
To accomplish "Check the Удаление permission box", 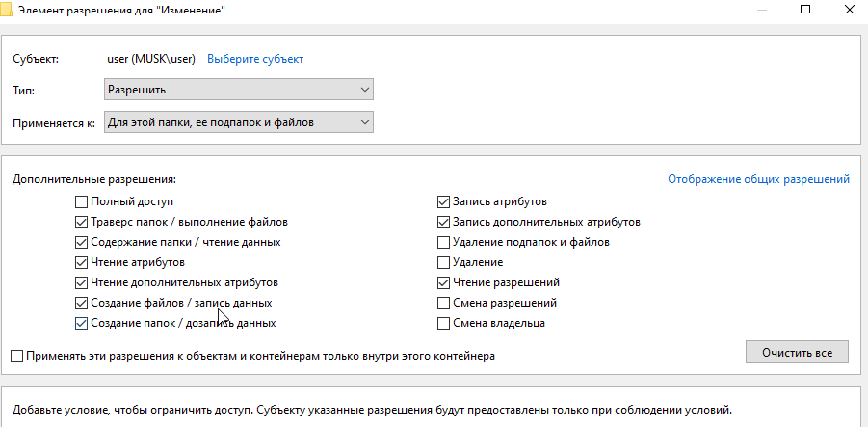I will coord(443,262).
